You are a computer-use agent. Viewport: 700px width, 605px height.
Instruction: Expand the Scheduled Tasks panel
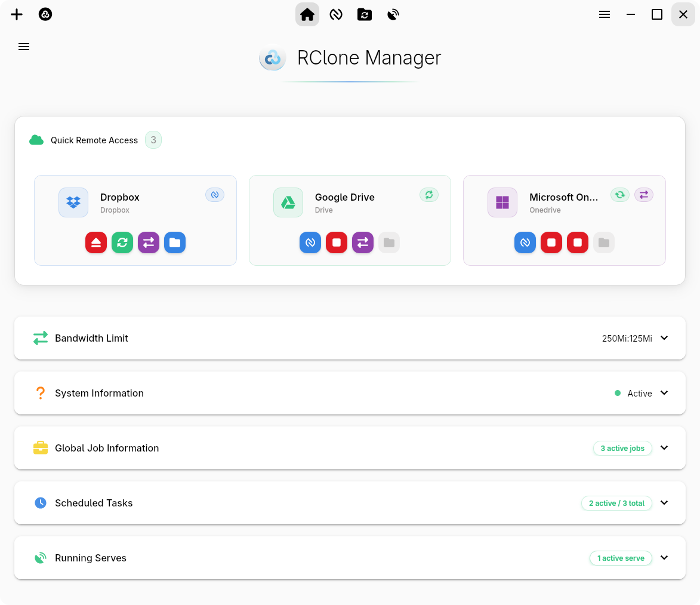(x=664, y=503)
